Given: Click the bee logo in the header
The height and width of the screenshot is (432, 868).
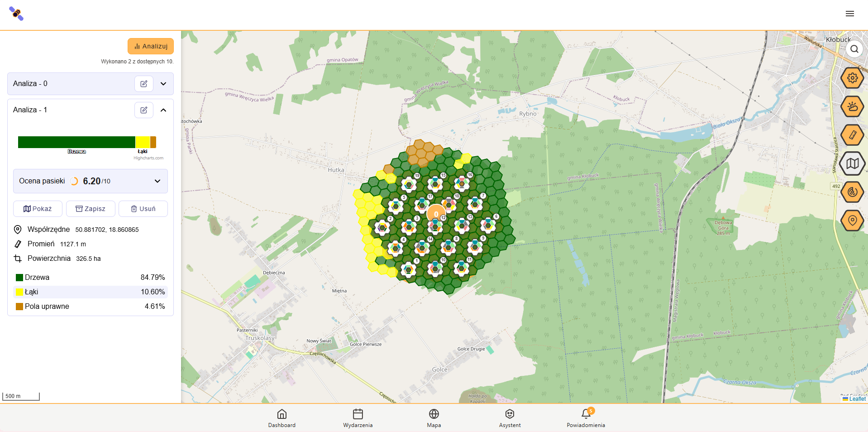Looking at the screenshot, I should (16, 14).
